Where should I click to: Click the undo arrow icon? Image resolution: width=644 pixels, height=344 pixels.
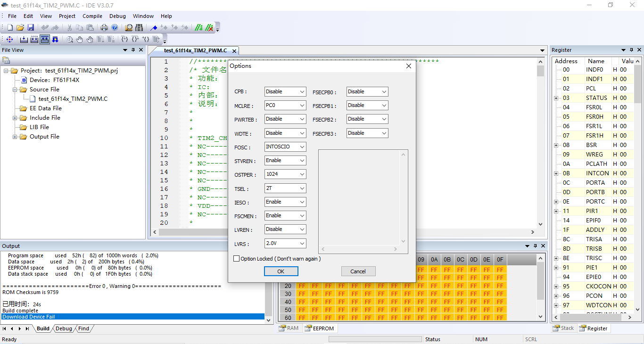45,28
